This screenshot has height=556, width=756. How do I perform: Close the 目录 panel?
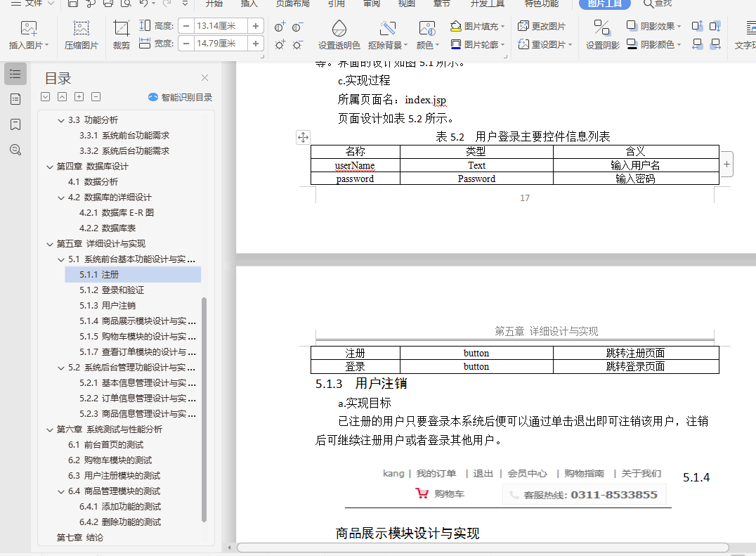point(205,77)
